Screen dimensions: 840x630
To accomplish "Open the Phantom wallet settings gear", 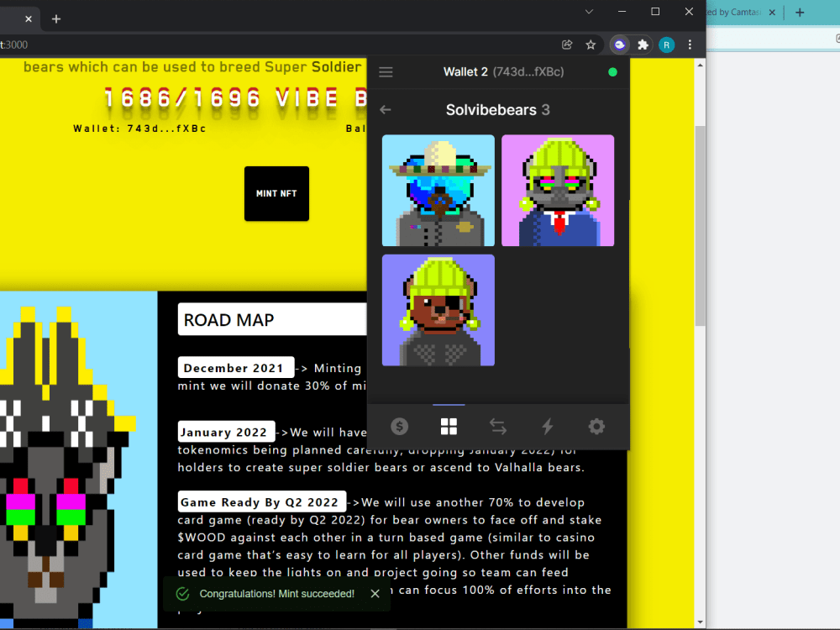I will pos(596,427).
